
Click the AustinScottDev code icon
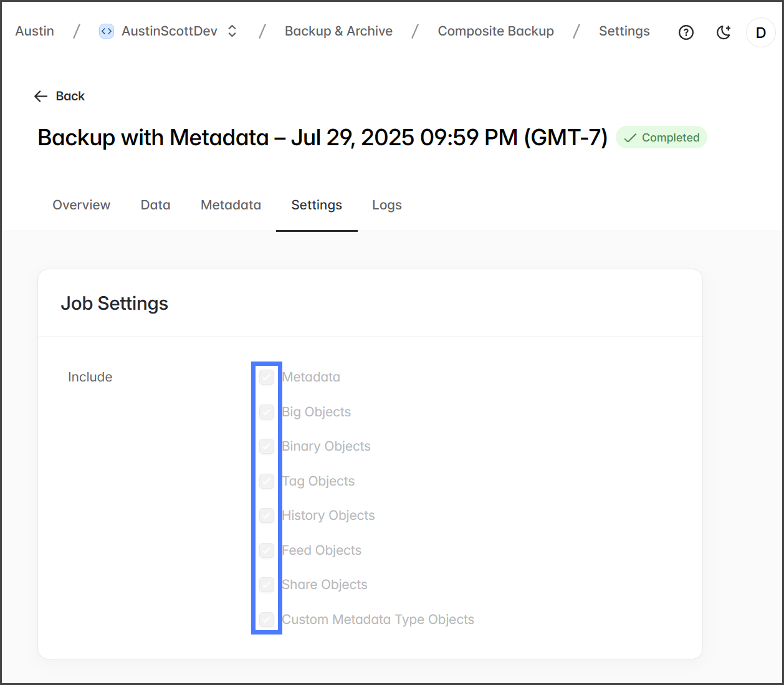pyautogui.click(x=107, y=31)
